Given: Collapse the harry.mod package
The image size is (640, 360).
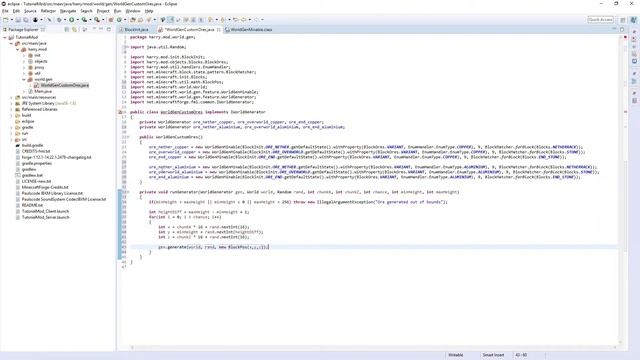Looking at the screenshot, I should point(18,49).
